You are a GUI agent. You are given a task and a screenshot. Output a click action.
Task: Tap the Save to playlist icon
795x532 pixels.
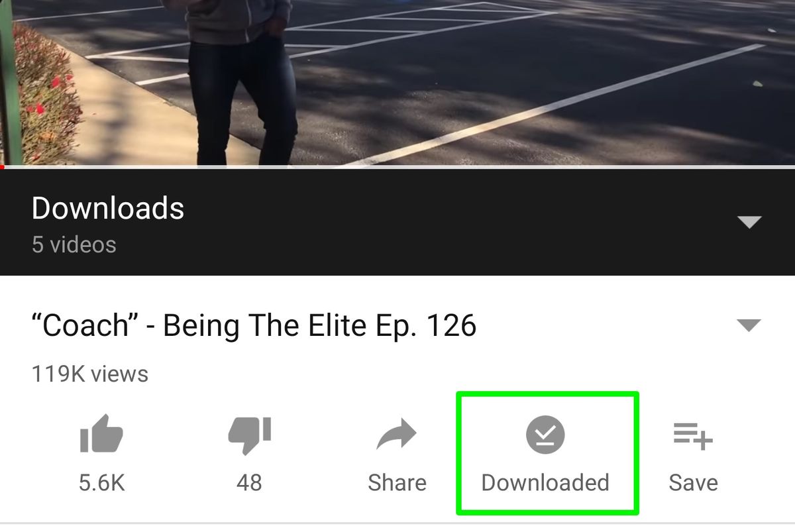(x=693, y=436)
